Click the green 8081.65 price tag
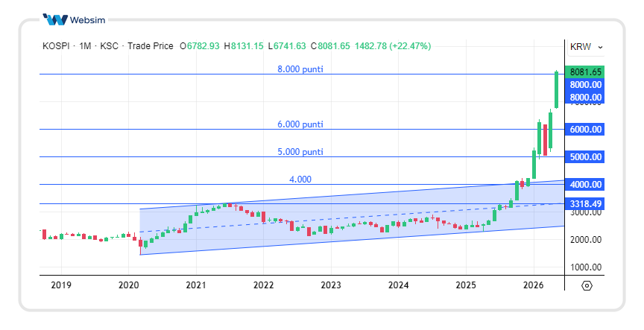644x330 pixels. tap(585, 72)
